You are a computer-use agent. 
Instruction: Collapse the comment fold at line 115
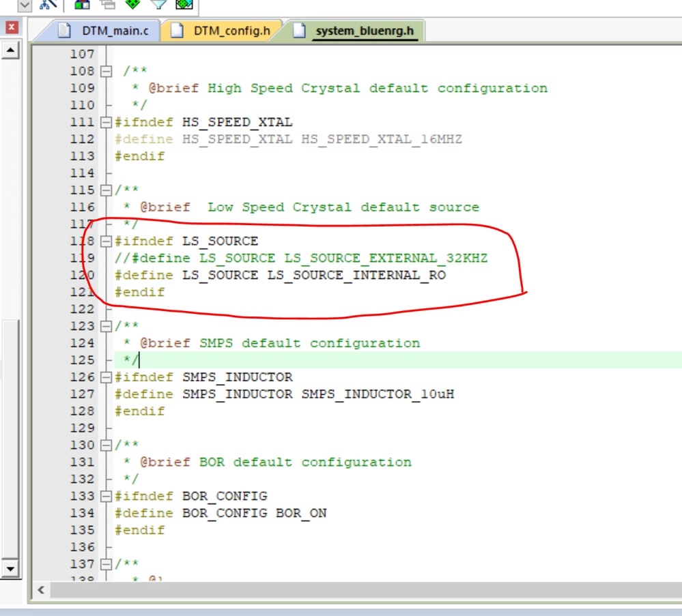106,190
